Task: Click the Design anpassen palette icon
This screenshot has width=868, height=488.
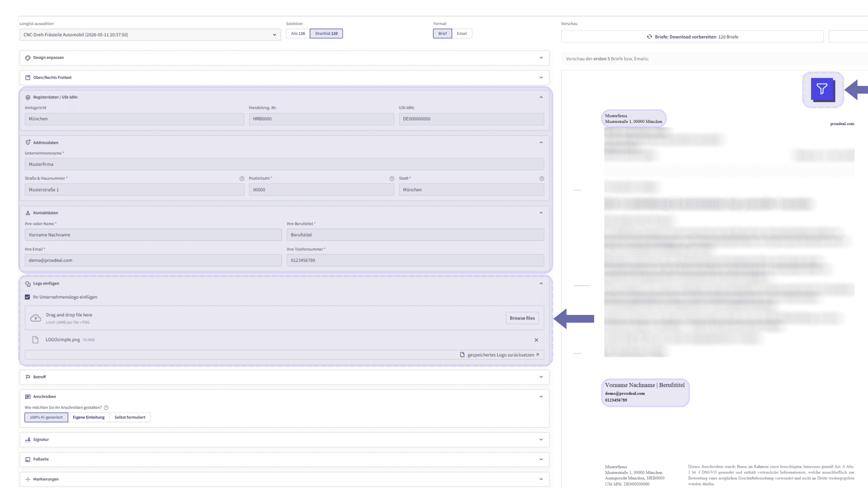Action: click(28, 58)
